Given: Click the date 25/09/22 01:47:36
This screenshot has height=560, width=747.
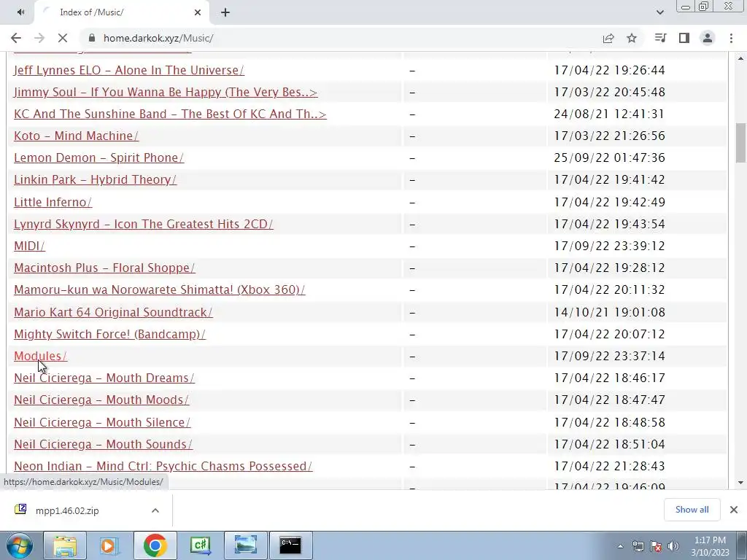Looking at the screenshot, I should (609, 157).
